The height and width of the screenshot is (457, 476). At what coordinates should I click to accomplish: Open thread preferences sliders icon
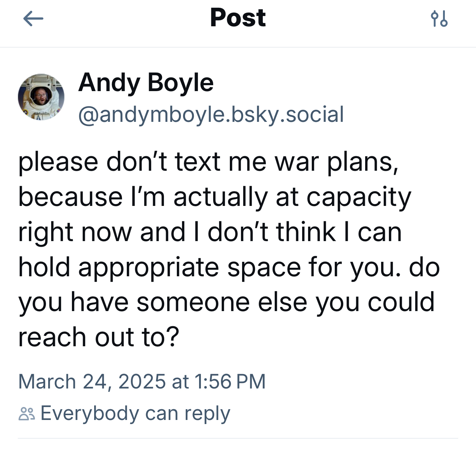(439, 19)
